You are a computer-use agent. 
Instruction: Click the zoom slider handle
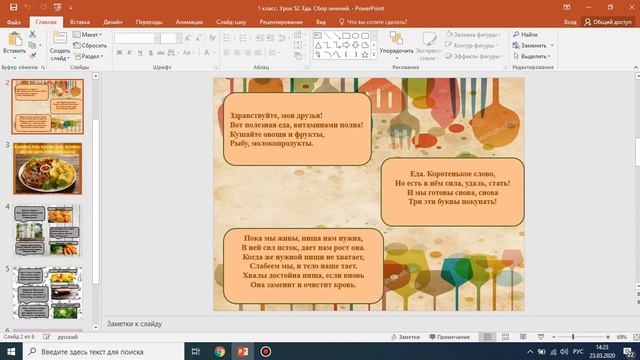click(x=573, y=337)
